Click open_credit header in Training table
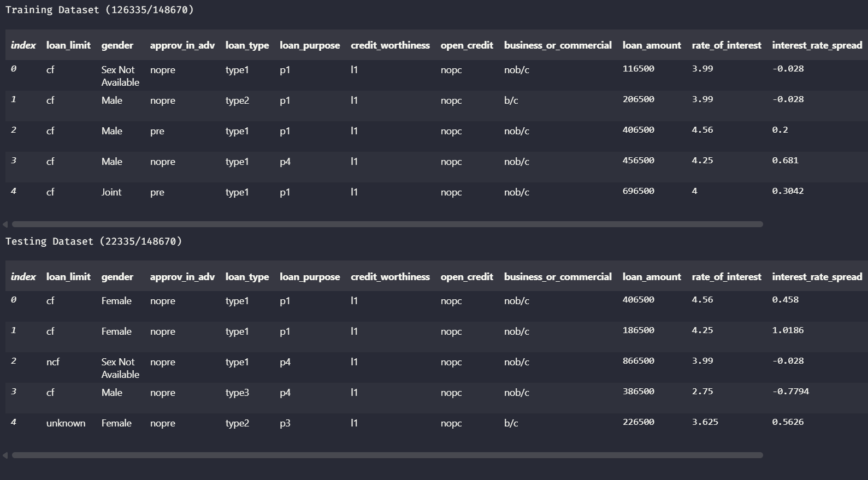Screen dimensions: 868x480 467,45
